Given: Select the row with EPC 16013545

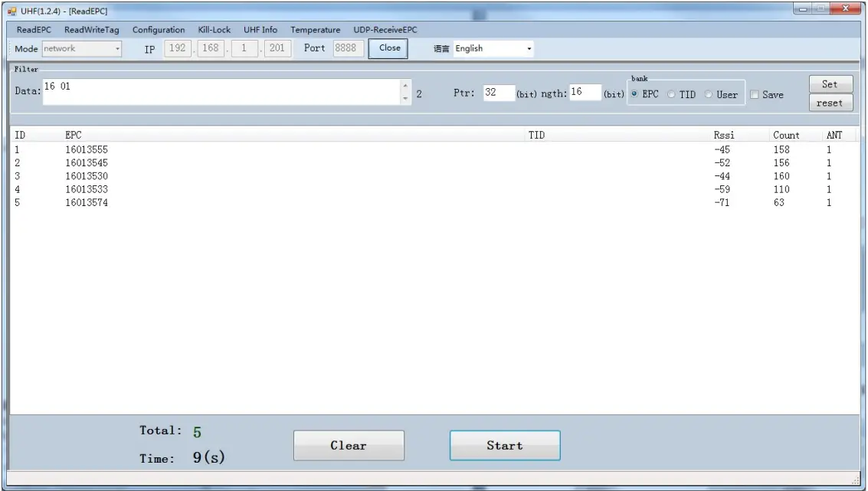Looking at the screenshot, I should tap(434, 163).
